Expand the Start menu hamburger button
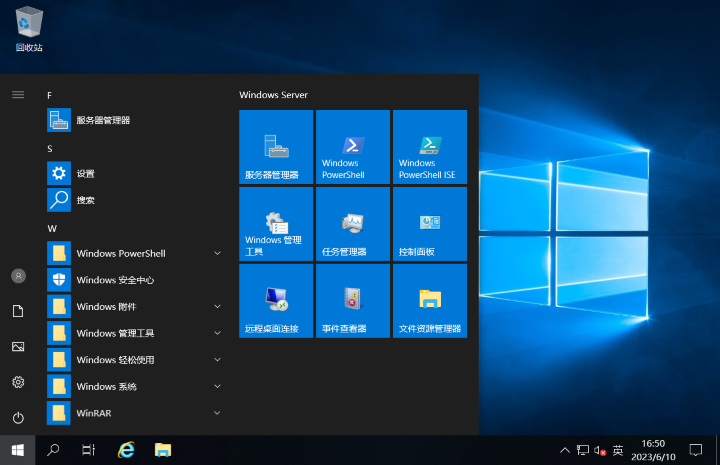 point(18,95)
